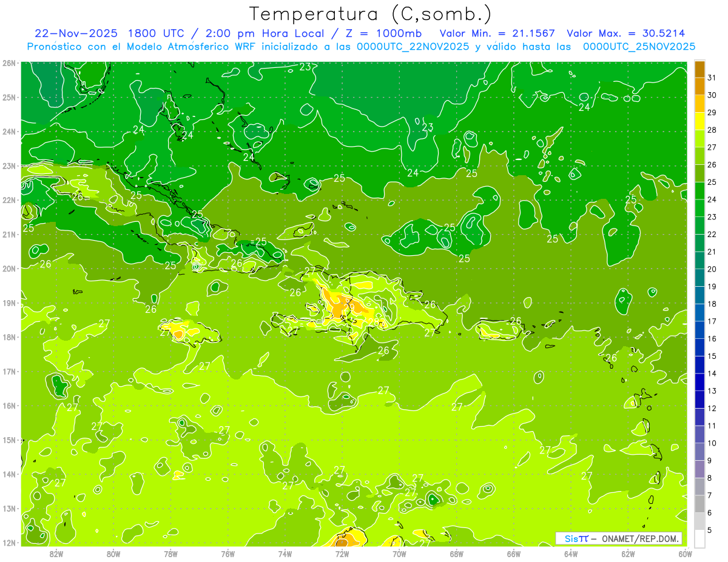Image resolution: width=728 pixels, height=562 pixels.
Task: Click the latitude axis label "13N"
Action: coord(9,508)
